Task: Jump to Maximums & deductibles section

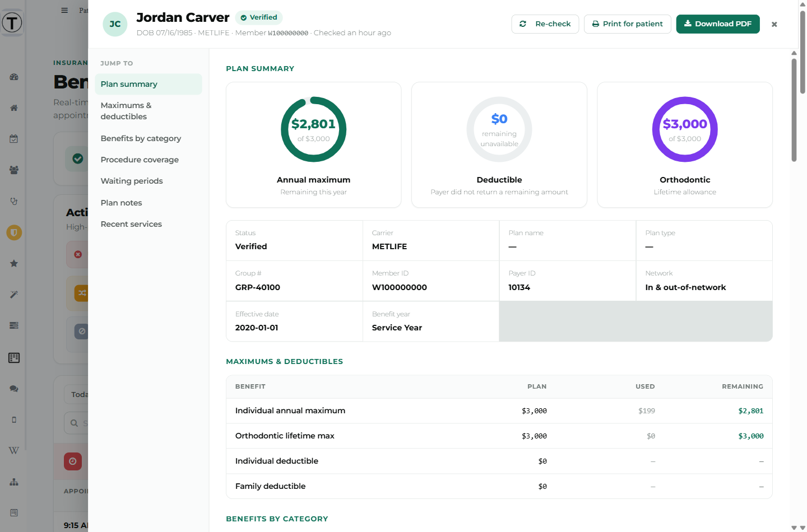Action: coord(148,111)
